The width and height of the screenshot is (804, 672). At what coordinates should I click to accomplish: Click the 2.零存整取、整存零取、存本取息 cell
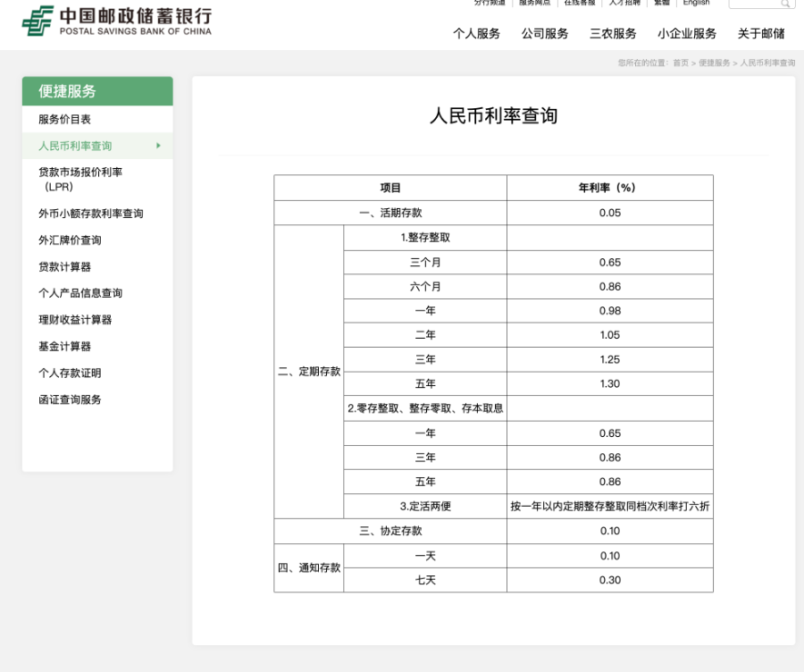(x=425, y=408)
